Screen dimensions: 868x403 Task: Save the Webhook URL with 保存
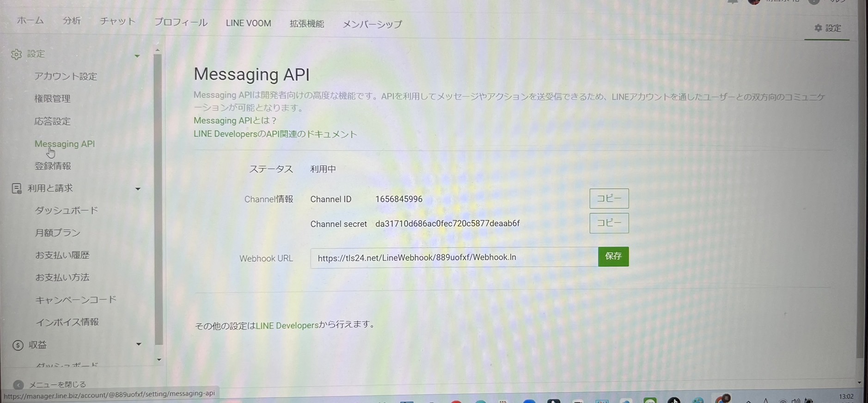[613, 256]
